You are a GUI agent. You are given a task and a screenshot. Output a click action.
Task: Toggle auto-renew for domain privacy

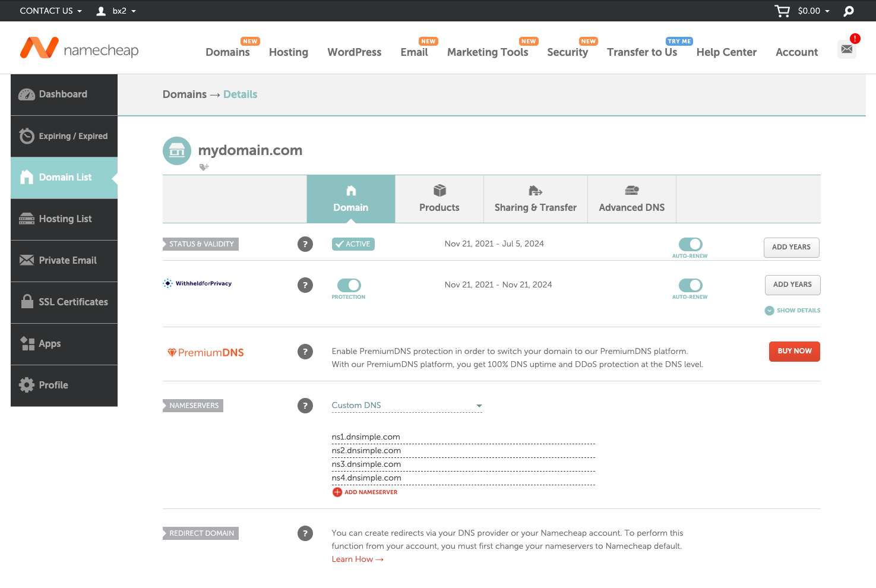[690, 284]
